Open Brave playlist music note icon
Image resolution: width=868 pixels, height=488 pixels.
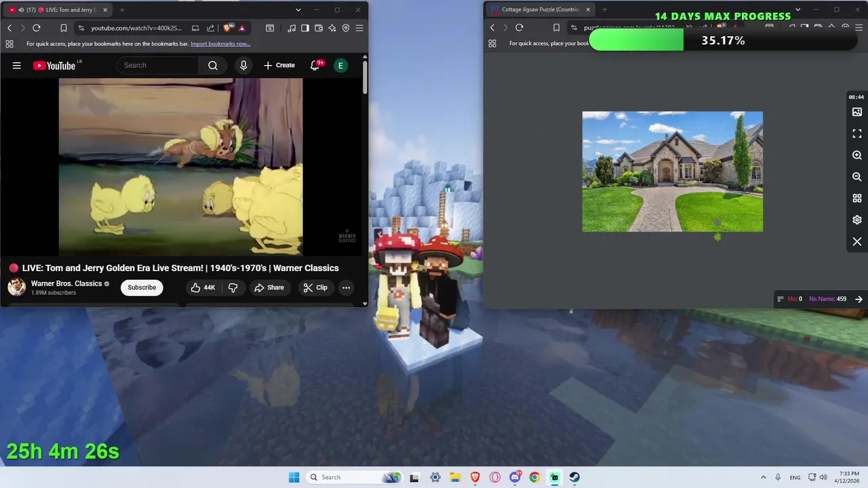[292, 28]
